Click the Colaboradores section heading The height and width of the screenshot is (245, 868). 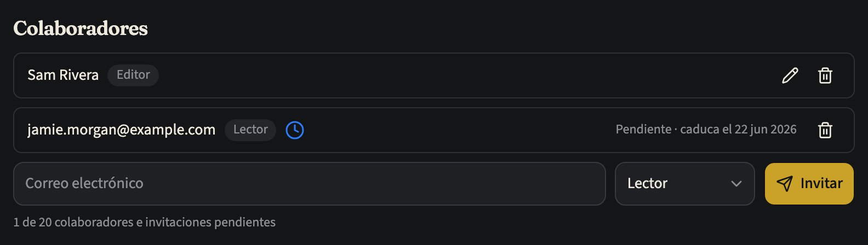click(81, 28)
